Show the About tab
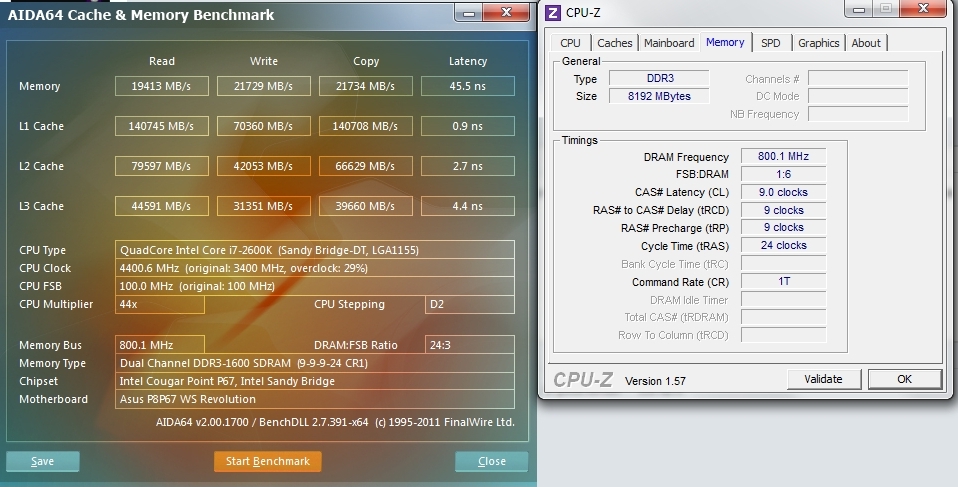 click(866, 43)
